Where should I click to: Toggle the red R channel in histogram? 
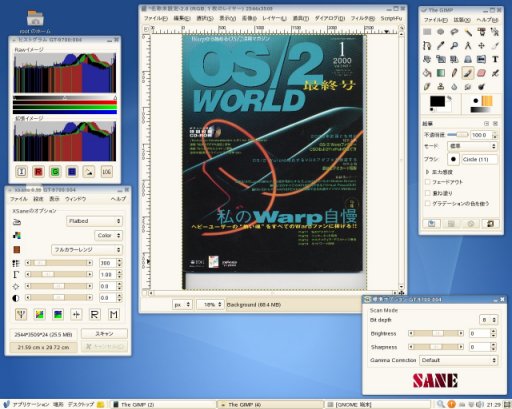38,172
